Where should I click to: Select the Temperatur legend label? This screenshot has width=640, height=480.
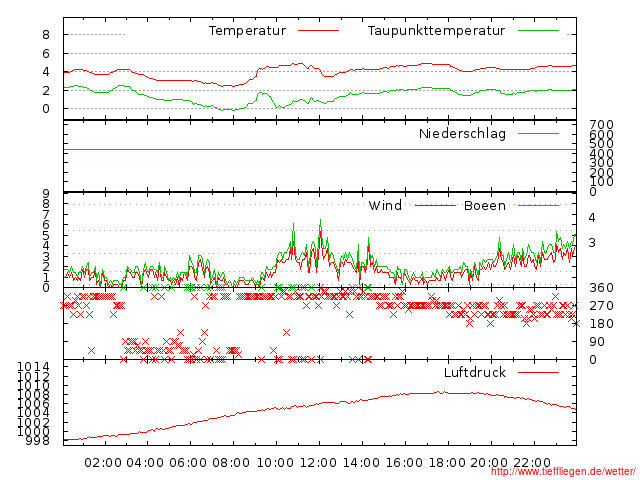247,31
